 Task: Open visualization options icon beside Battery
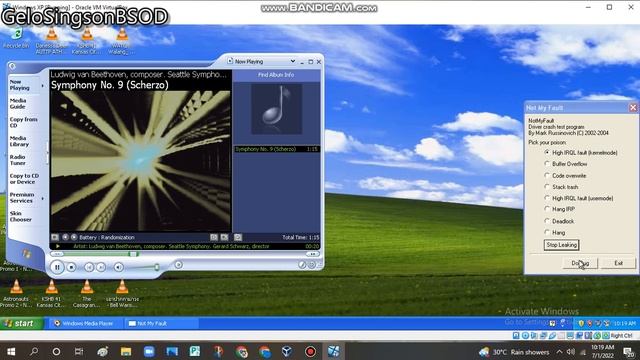coord(55,237)
